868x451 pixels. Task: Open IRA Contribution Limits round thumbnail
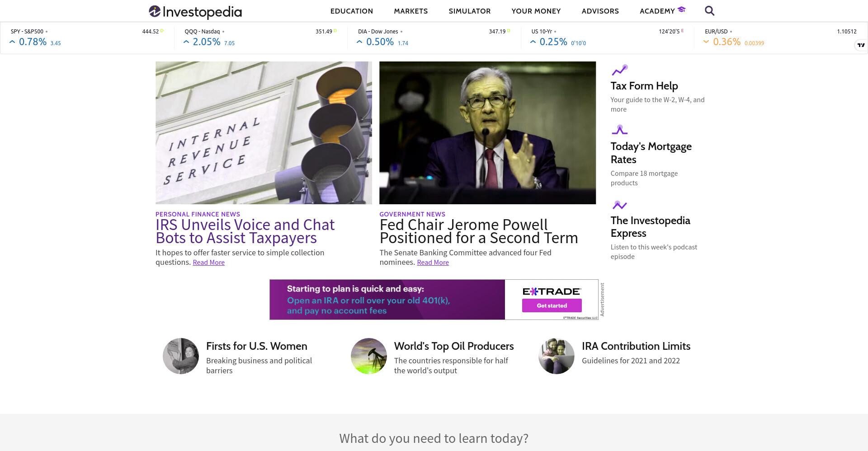point(557,356)
